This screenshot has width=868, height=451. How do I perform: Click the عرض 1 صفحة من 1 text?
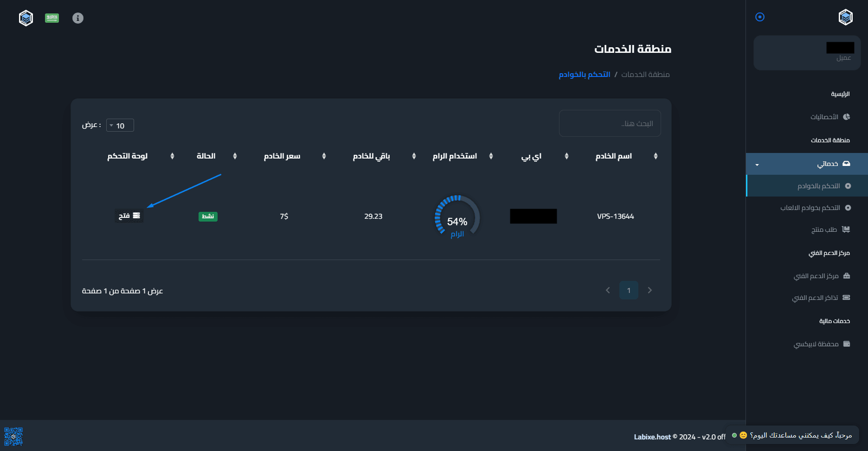pyautogui.click(x=122, y=291)
